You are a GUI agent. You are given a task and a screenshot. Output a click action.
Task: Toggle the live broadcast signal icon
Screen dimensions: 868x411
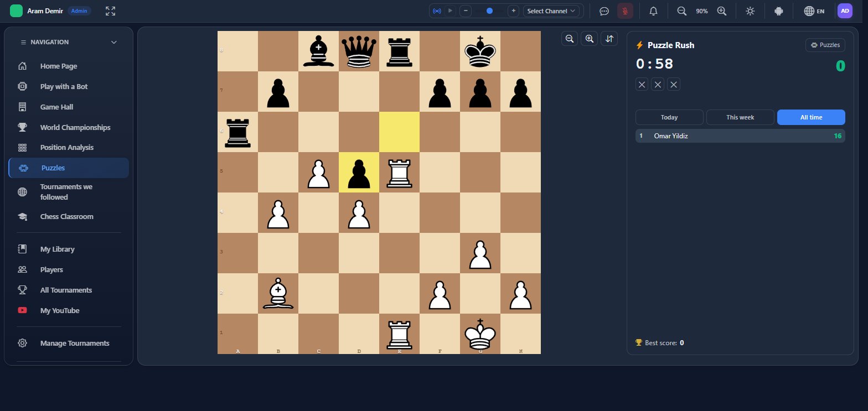437,11
